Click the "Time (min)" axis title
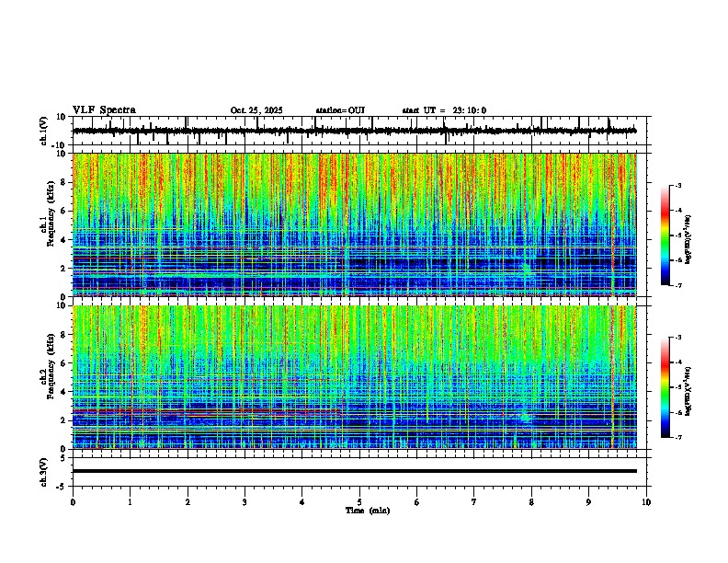 click(368, 511)
